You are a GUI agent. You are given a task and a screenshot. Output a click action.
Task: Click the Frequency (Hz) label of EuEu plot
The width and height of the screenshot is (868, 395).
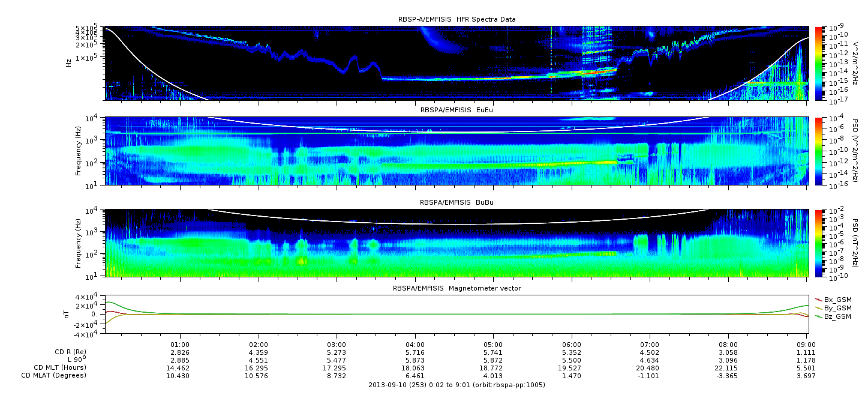(78, 151)
